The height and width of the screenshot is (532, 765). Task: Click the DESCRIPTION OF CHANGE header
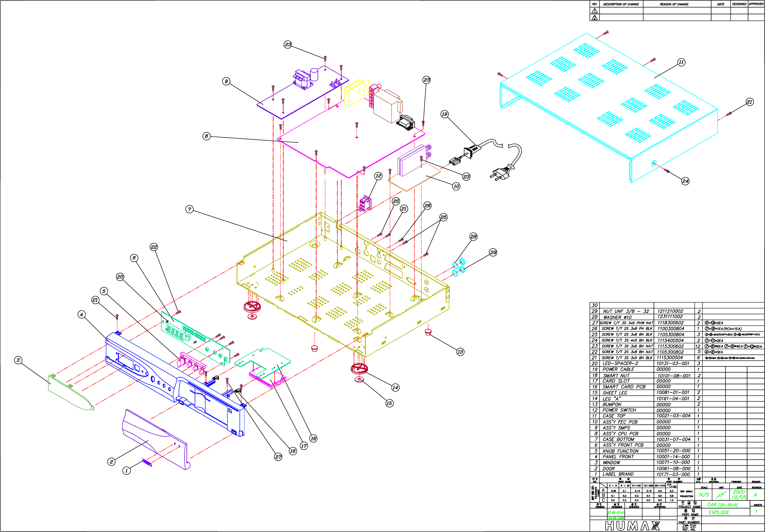[x=621, y=4]
